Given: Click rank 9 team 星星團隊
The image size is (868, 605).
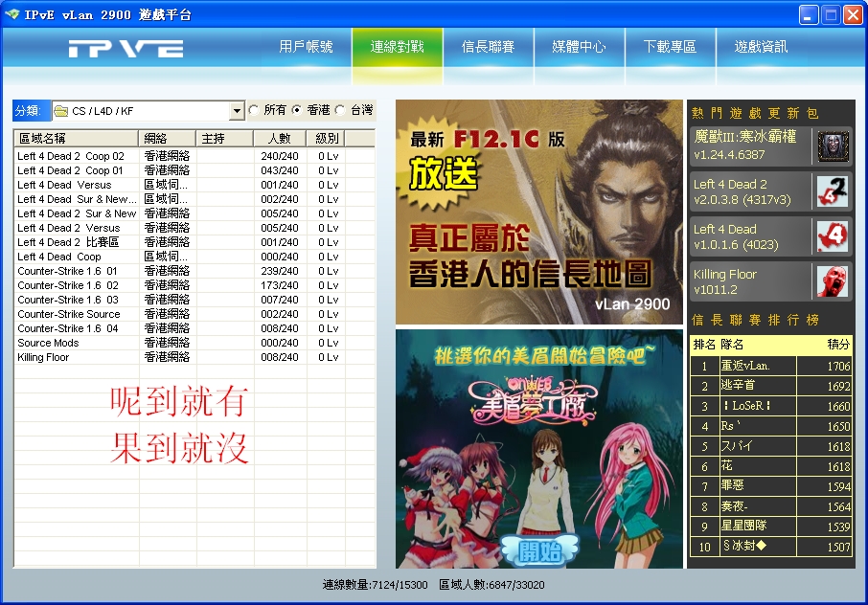Looking at the screenshot, I should point(743,526).
